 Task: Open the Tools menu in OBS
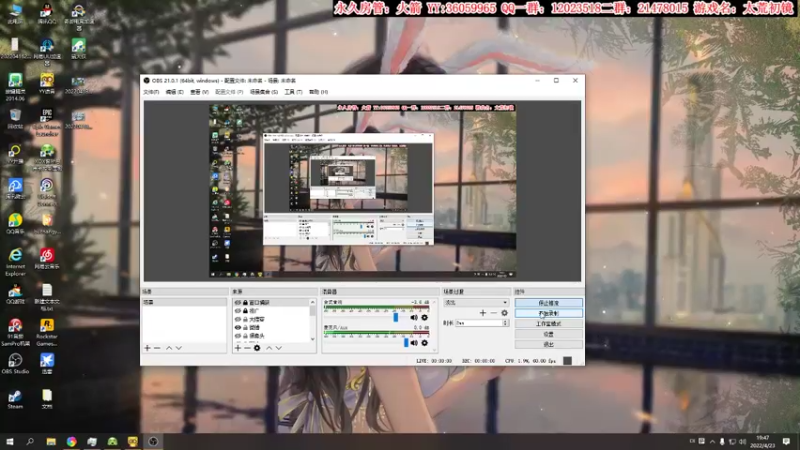click(x=293, y=92)
